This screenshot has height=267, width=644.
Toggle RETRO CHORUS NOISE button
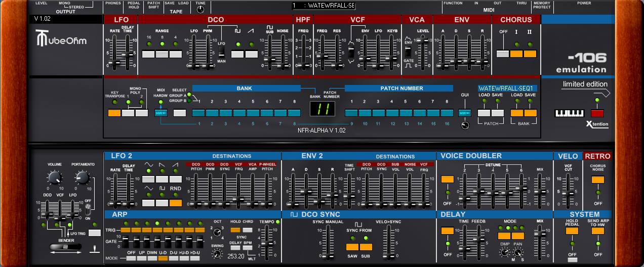(x=598, y=180)
